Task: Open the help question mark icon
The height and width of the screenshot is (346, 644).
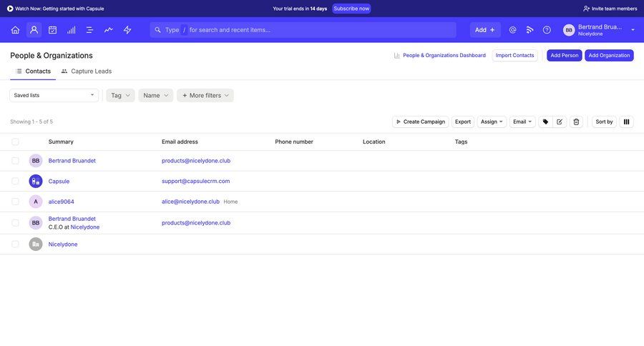Action: [x=547, y=30]
